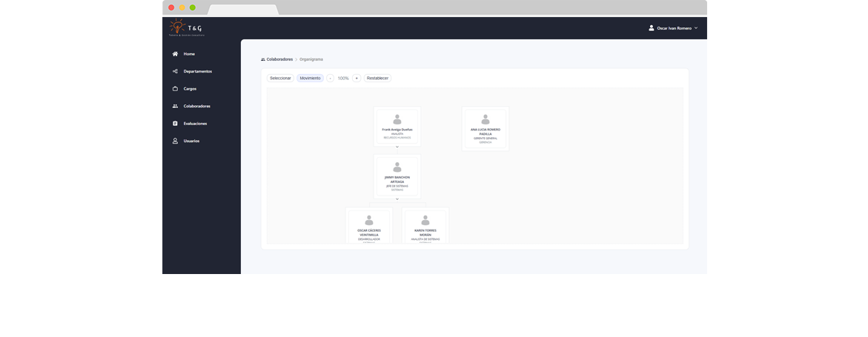Open the Departamentos menu item
The height and width of the screenshot is (337, 868).
[197, 71]
